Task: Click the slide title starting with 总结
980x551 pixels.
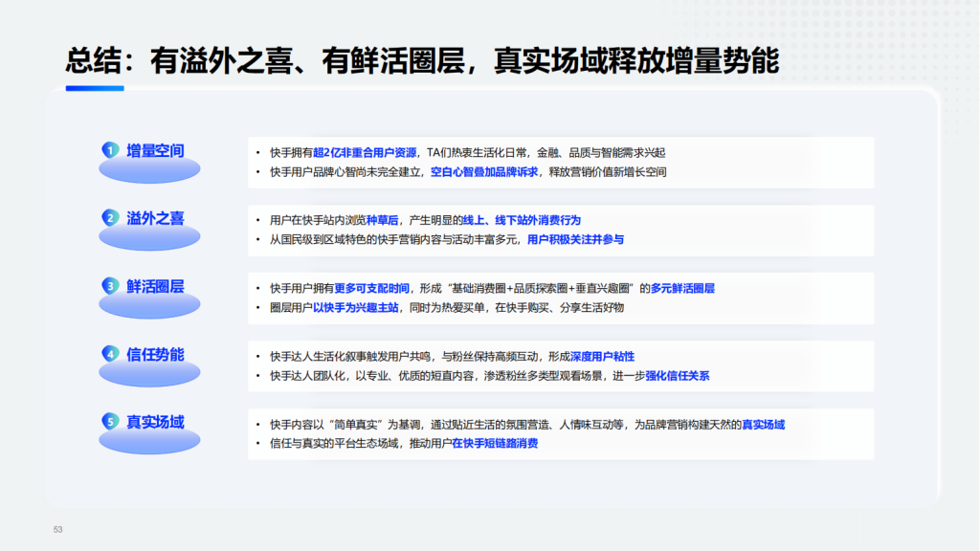Action: [422, 60]
